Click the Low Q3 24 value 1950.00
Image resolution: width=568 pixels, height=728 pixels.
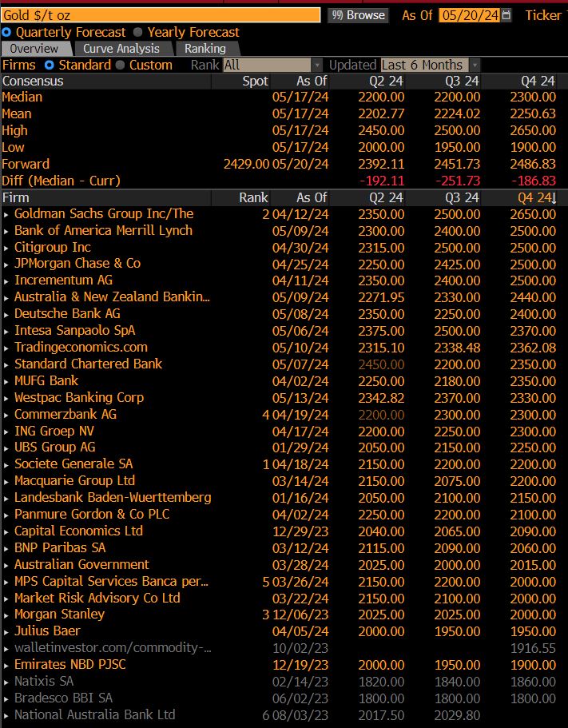457,148
